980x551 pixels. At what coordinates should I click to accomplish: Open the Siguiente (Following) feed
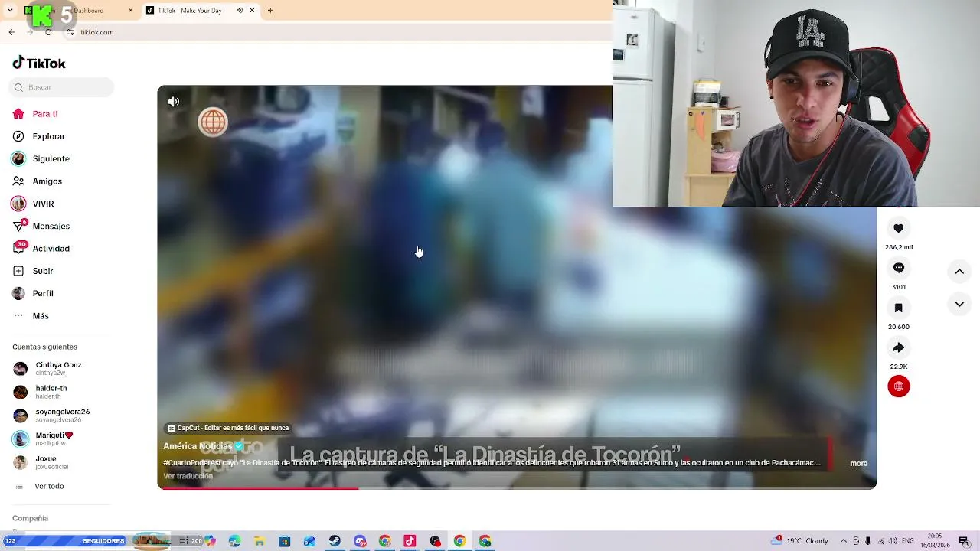41,158
